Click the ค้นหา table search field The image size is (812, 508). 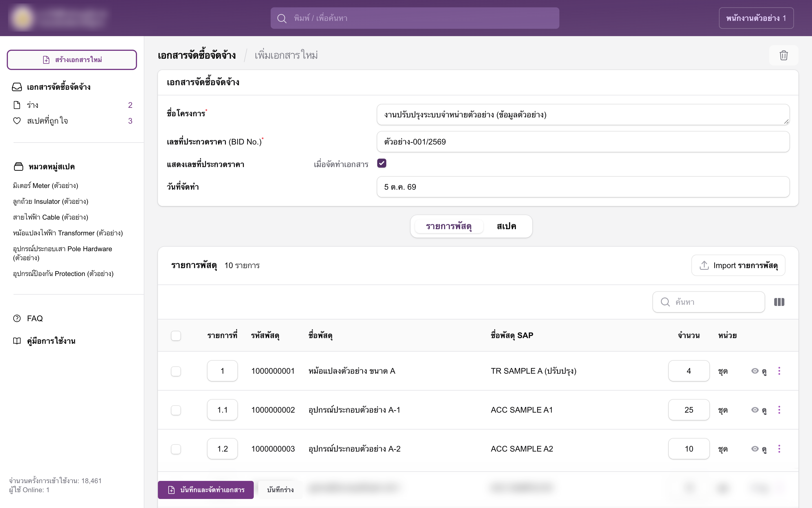709,302
